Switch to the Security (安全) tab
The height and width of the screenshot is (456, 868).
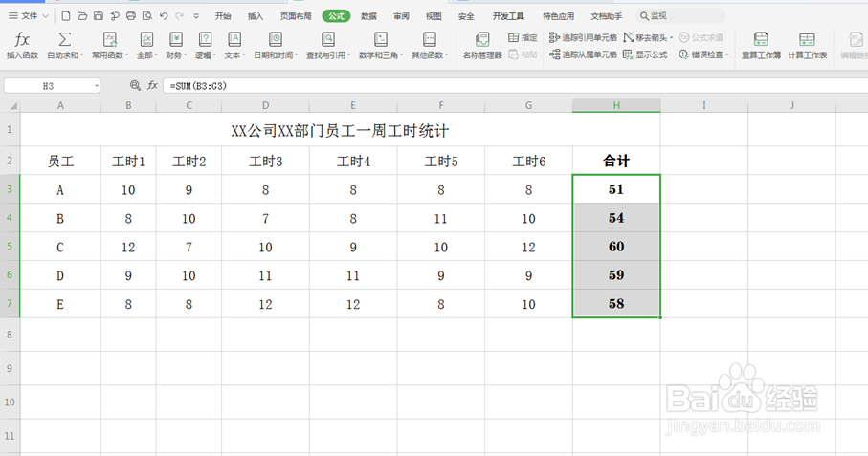(x=466, y=16)
